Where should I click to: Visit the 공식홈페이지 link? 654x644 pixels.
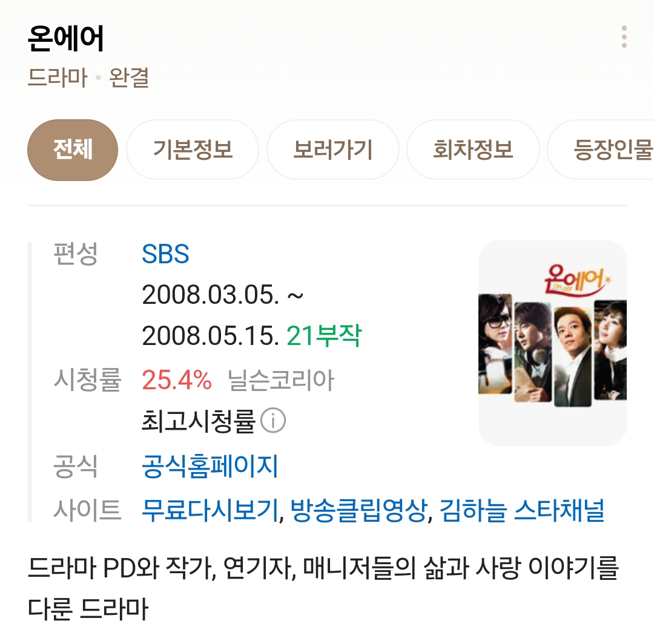[x=210, y=467]
